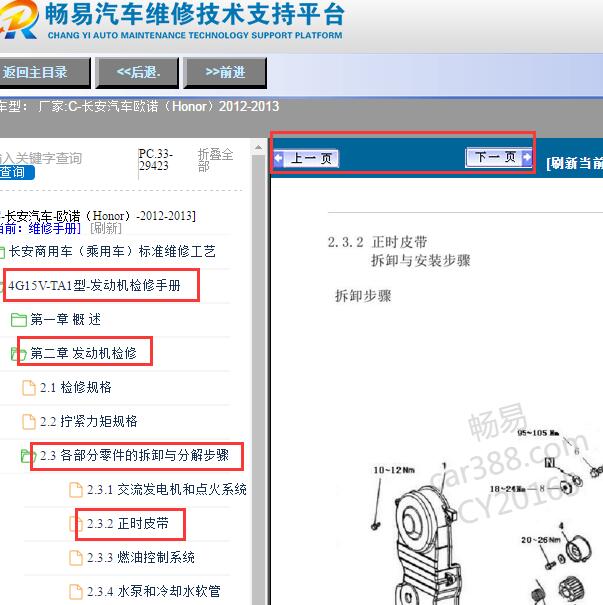
Task: Expand the 第一章 概述 chapter
Action: tap(66, 319)
